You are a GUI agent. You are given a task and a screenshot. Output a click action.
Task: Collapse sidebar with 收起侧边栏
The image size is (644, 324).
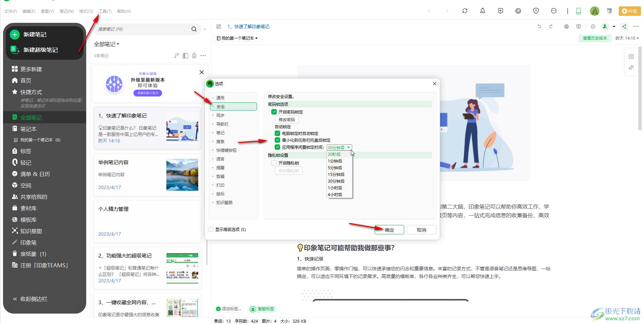coord(30,299)
